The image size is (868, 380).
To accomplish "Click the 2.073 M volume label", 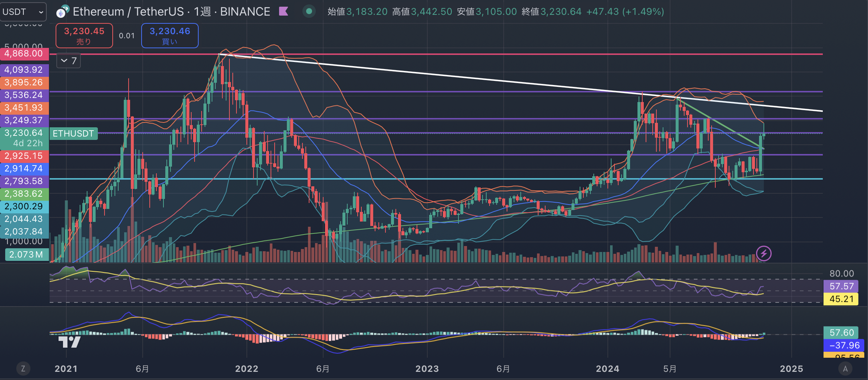I will 27,255.
